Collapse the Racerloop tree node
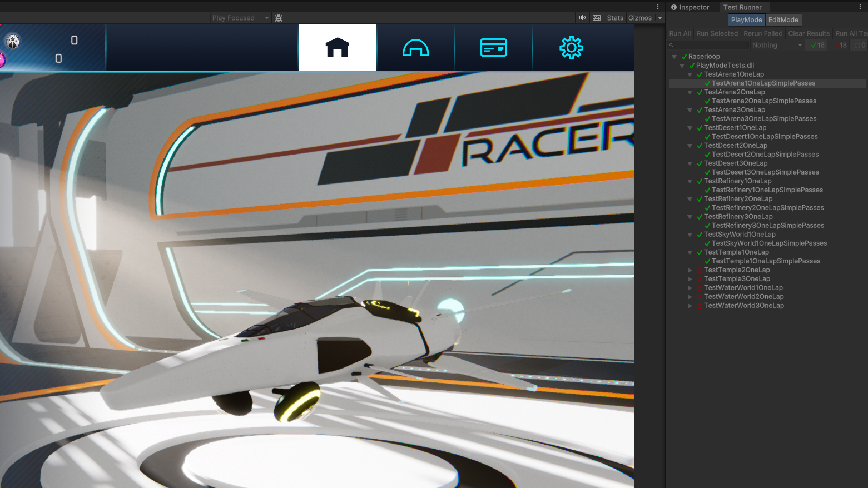 (x=674, y=57)
